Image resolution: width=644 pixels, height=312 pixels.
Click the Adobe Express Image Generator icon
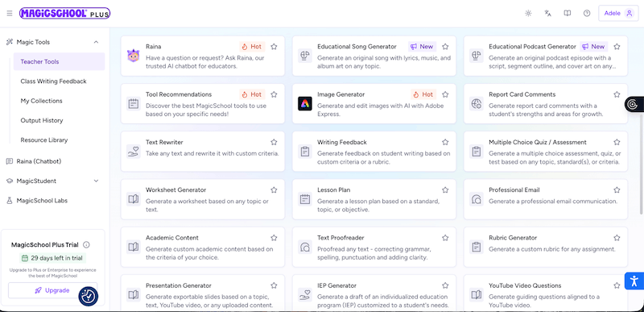click(305, 103)
